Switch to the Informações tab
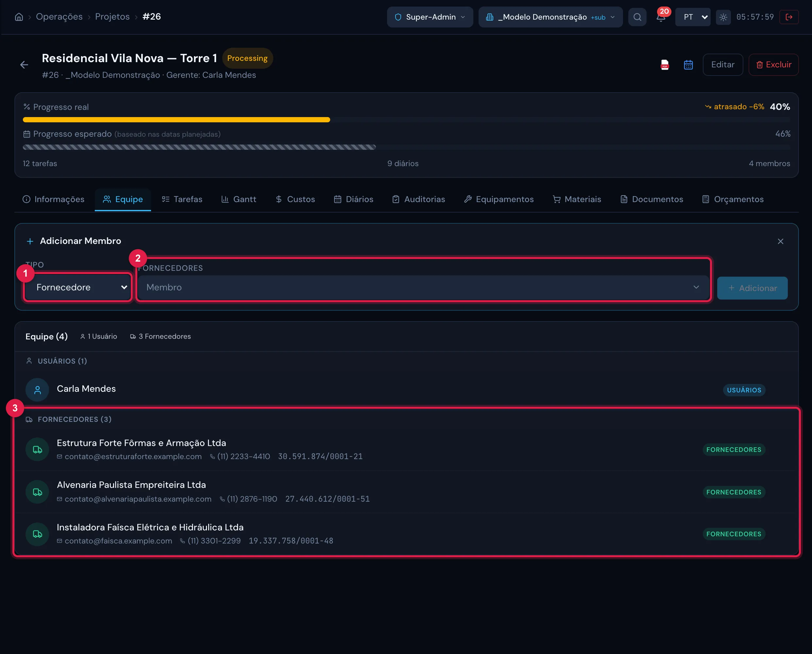Screen dimensions: 812x654 (x=54, y=199)
